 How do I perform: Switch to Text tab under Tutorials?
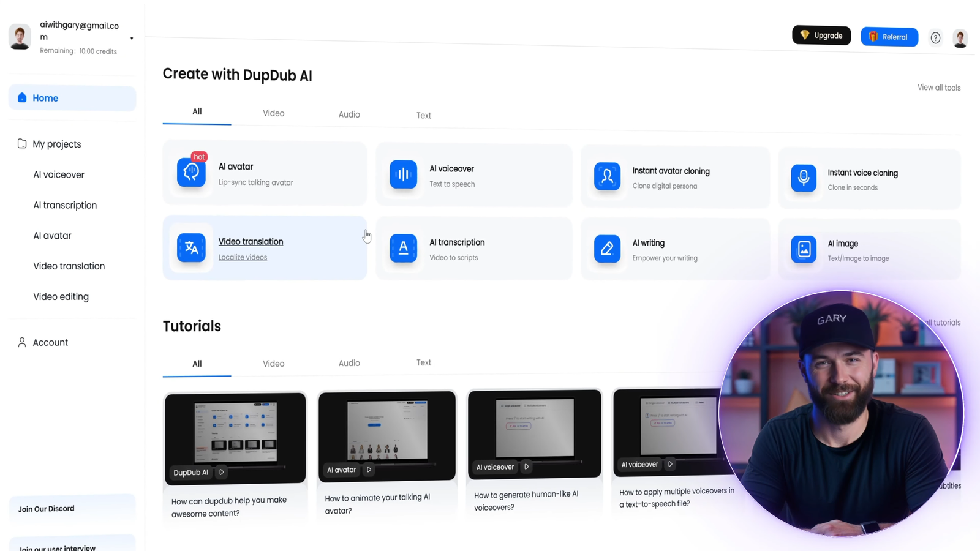423,362
